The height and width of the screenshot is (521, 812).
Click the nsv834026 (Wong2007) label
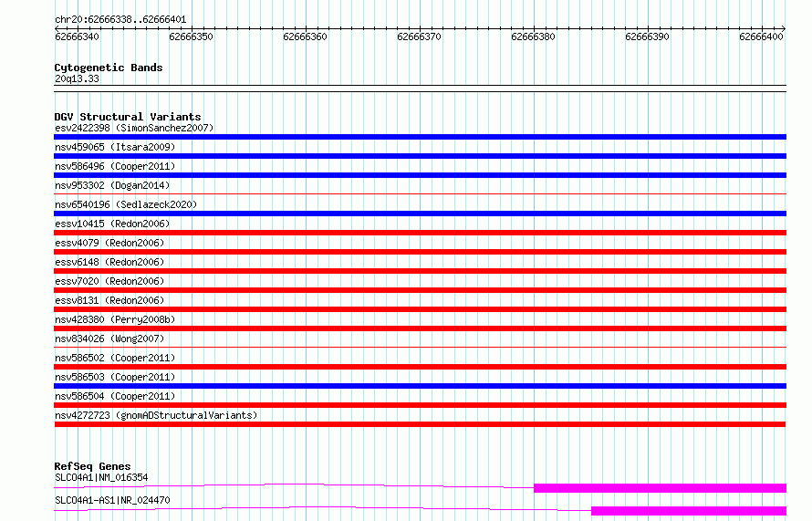tap(109, 339)
